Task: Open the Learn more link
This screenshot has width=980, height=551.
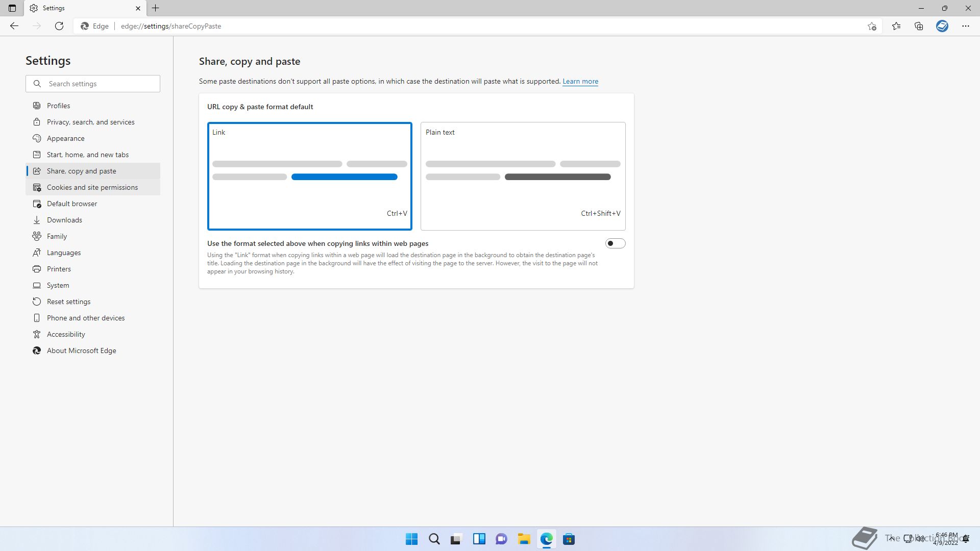Action: (x=580, y=82)
